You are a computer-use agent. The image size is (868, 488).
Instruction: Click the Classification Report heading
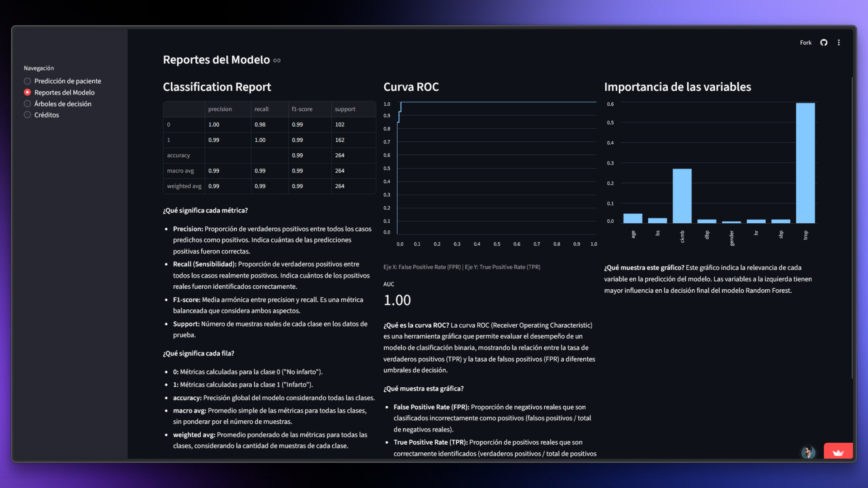click(217, 87)
